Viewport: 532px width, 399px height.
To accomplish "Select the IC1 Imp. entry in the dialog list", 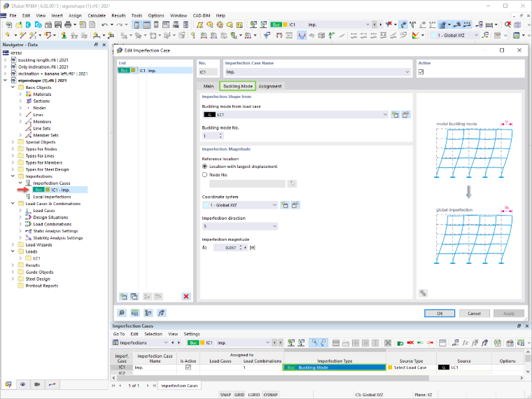I will [155, 71].
